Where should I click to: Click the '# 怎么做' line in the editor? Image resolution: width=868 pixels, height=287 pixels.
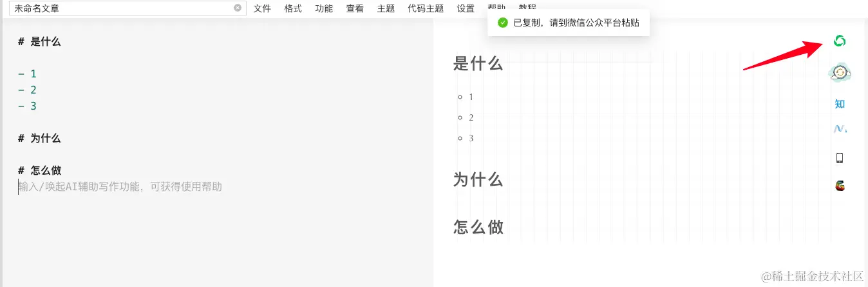point(39,171)
